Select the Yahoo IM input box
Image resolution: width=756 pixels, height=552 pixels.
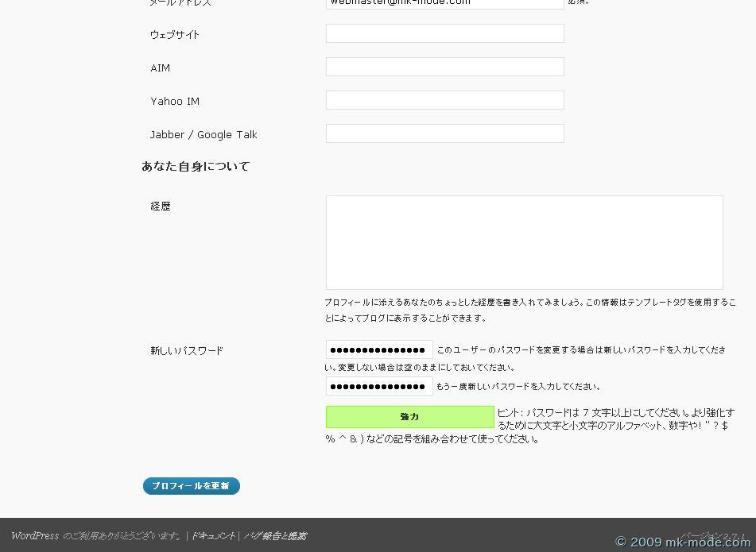click(x=444, y=100)
